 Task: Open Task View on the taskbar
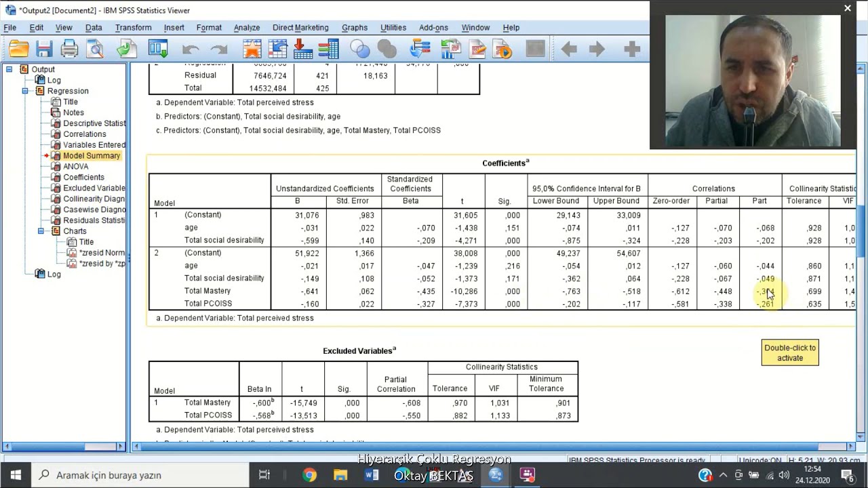pos(264,474)
